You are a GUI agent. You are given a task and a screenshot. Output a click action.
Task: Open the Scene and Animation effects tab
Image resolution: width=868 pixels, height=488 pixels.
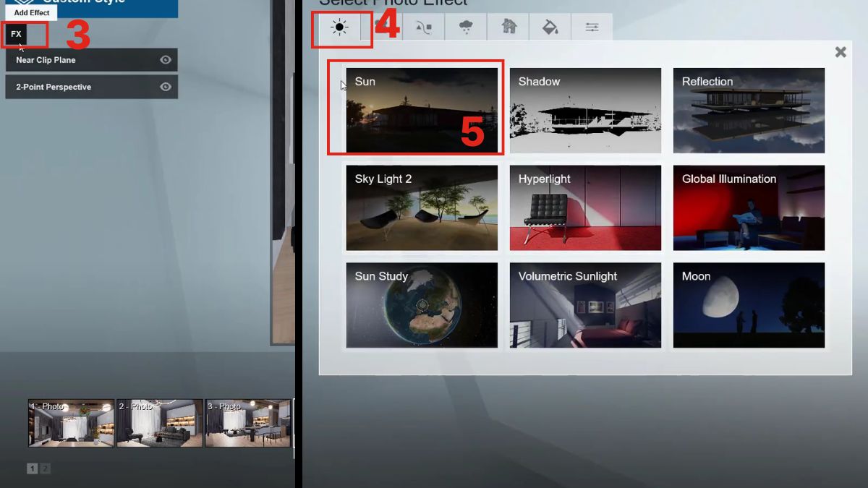click(424, 27)
